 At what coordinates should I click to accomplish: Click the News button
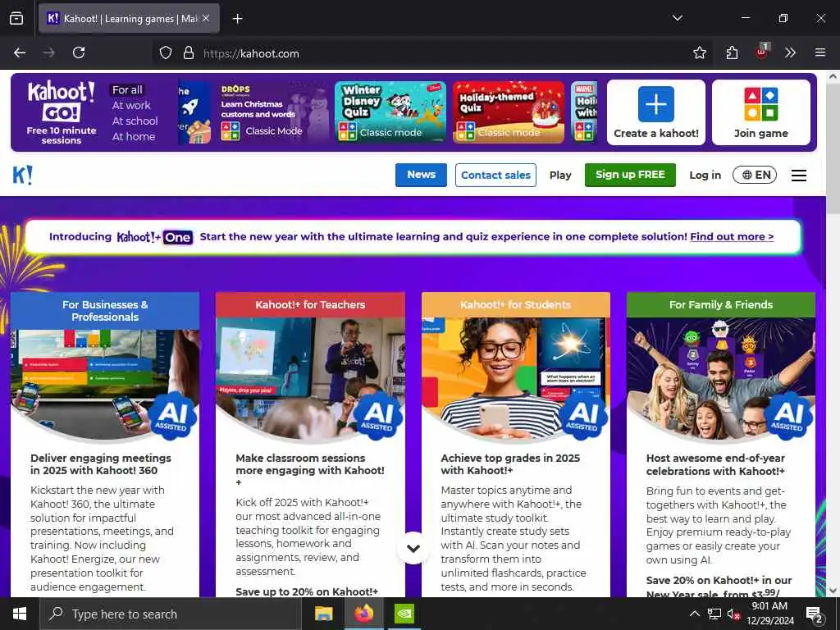coord(421,175)
